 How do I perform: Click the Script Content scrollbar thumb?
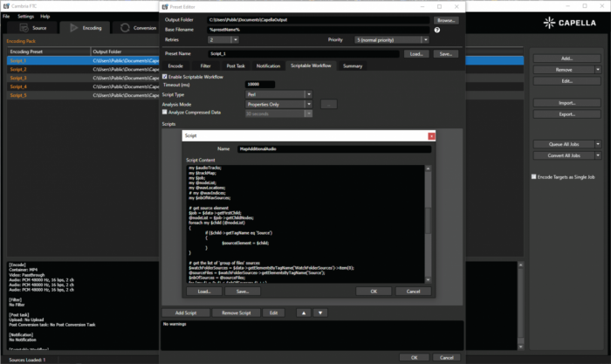[x=428, y=221]
